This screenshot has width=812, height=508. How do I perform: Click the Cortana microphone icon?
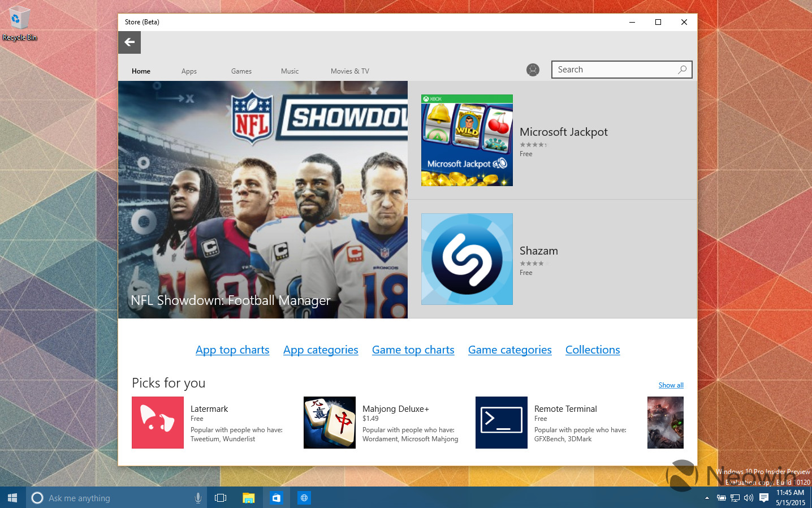click(198, 498)
